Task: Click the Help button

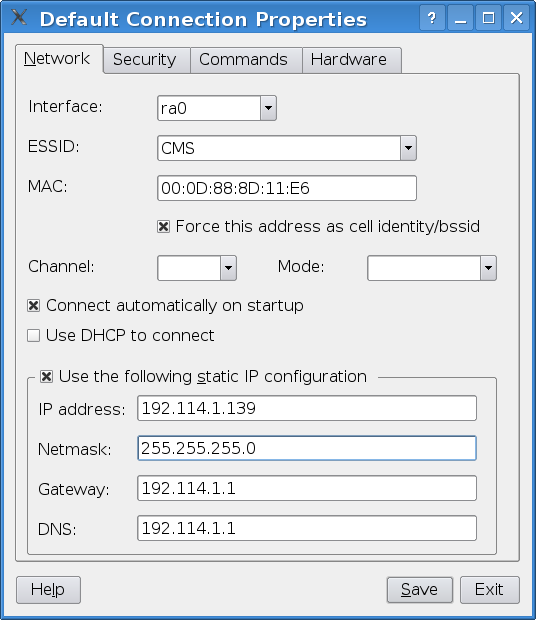Action: (48, 590)
